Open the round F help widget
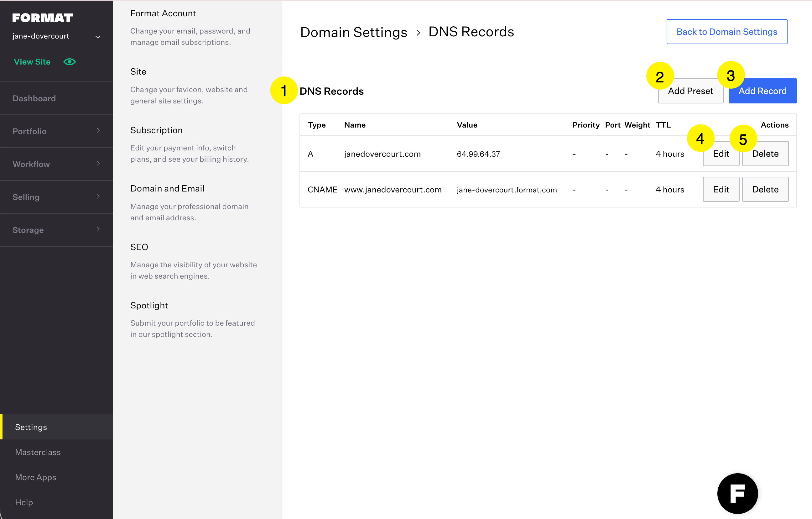 [x=737, y=493]
